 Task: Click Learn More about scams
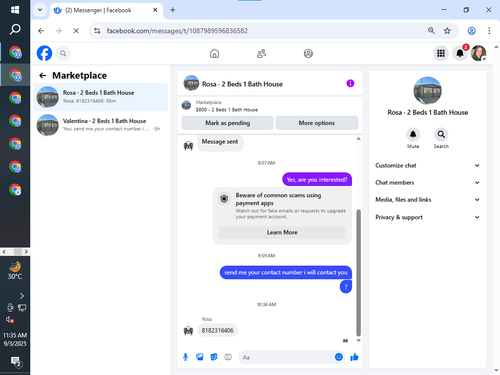tap(282, 232)
